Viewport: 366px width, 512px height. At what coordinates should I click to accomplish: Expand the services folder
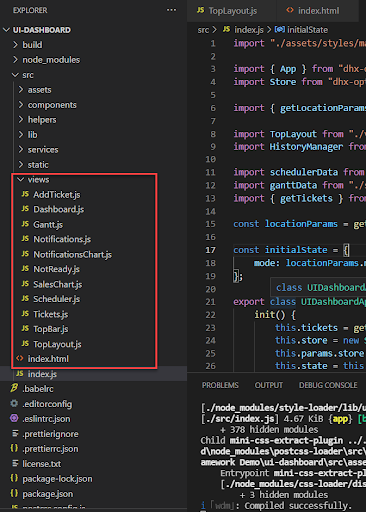point(21,149)
